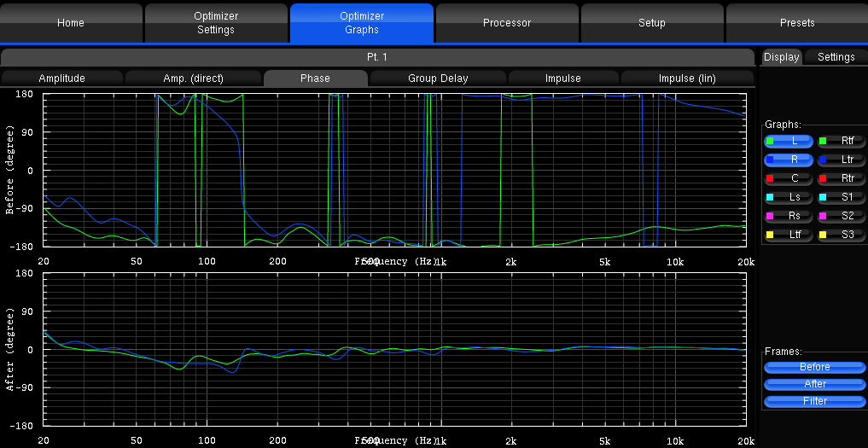Switch to Optimizer Settings tab

pos(215,23)
